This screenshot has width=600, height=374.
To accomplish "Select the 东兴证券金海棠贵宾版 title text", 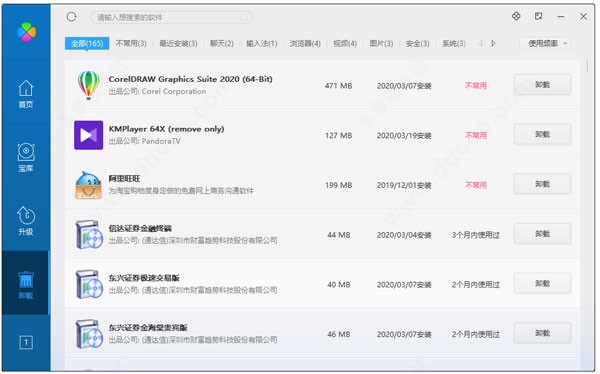I will point(148,328).
